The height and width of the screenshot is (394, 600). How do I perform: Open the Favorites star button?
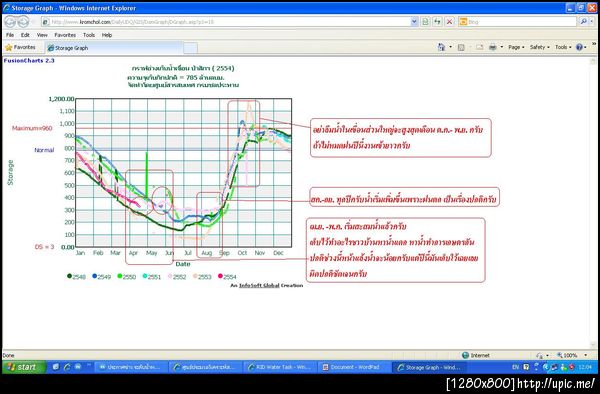(21, 47)
